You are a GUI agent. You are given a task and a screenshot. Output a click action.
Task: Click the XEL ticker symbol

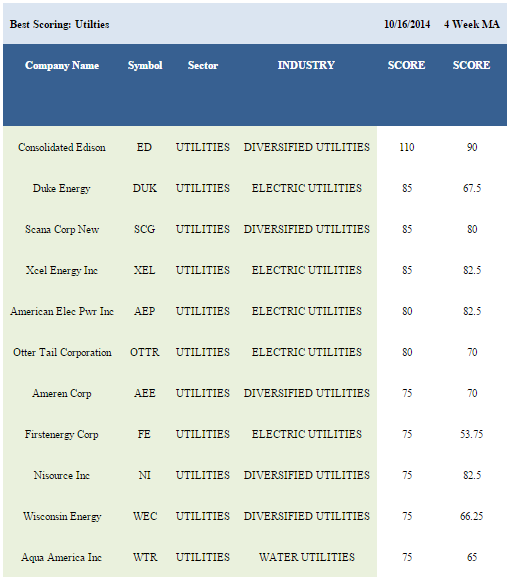[x=145, y=270]
